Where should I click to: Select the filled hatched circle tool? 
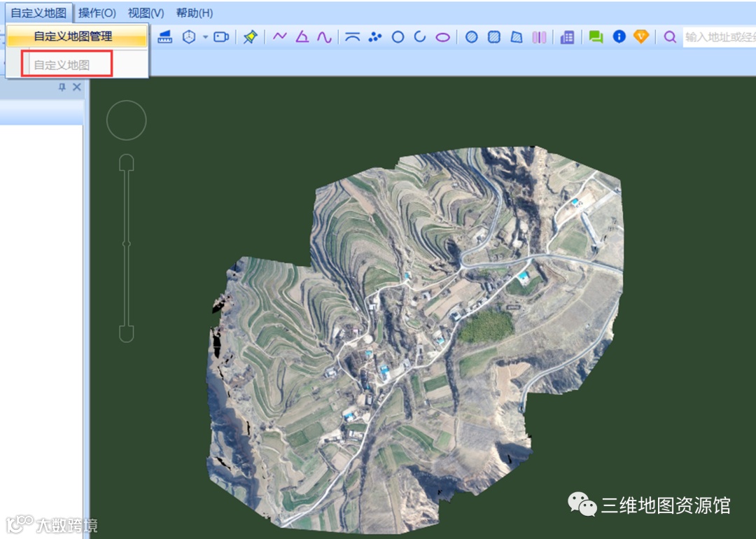point(472,37)
